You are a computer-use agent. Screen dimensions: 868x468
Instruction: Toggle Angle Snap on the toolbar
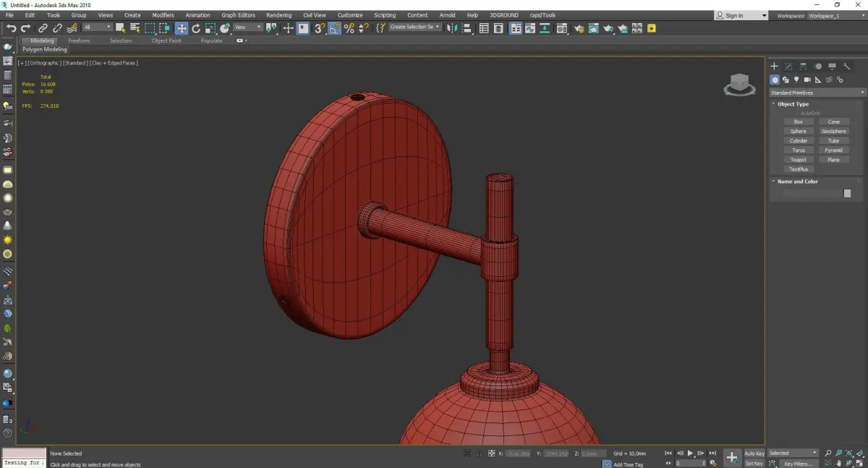[335, 28]
